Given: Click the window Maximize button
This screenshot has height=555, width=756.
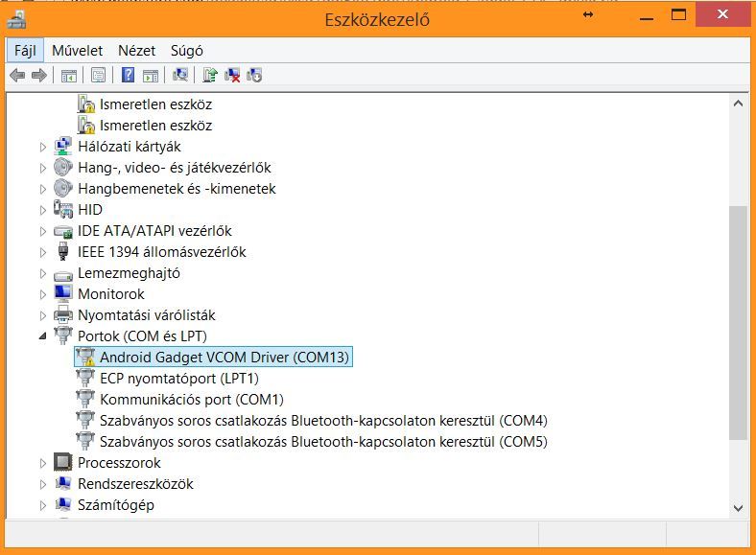Looking at the screenshot, I should click(x=678, y=15).
